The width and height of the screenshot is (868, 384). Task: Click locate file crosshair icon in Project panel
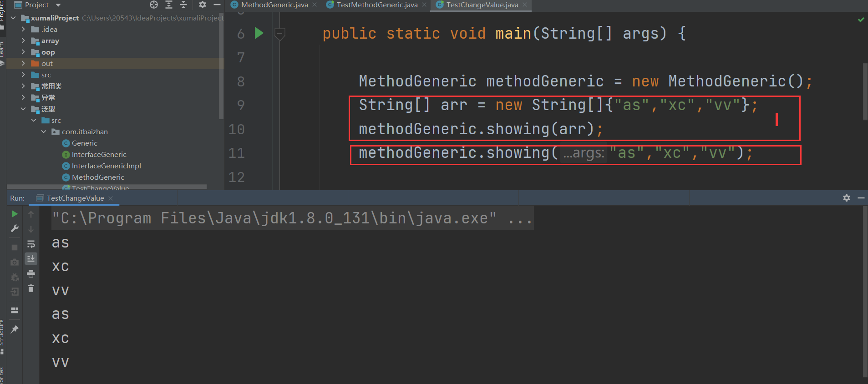[x=154, y=5]
